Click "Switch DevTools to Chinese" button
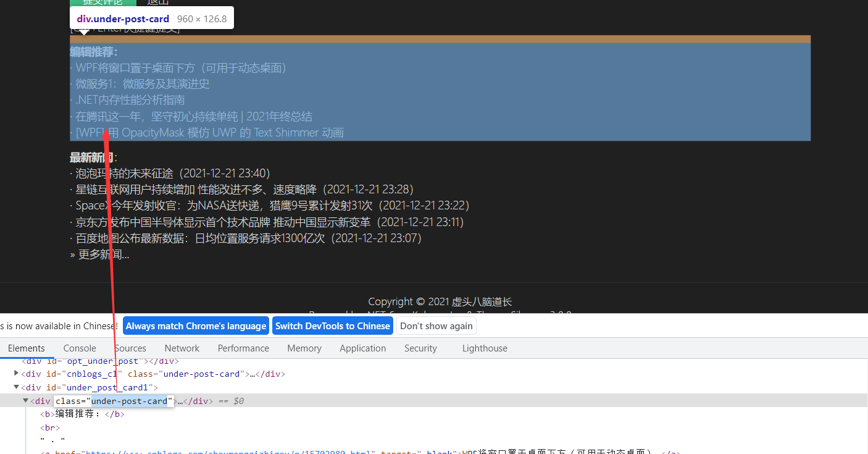Screen dimensions: 868x454 point(333,326)
